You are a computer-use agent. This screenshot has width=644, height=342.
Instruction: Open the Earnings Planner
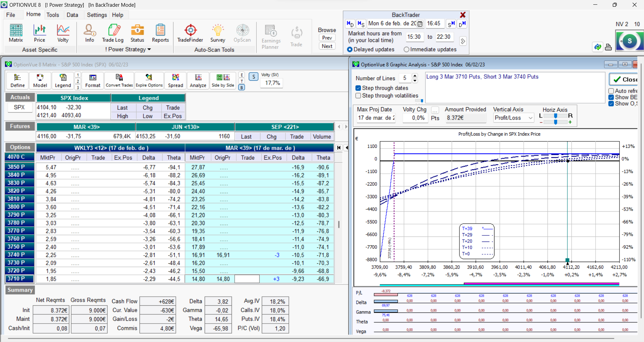point(271,37)
